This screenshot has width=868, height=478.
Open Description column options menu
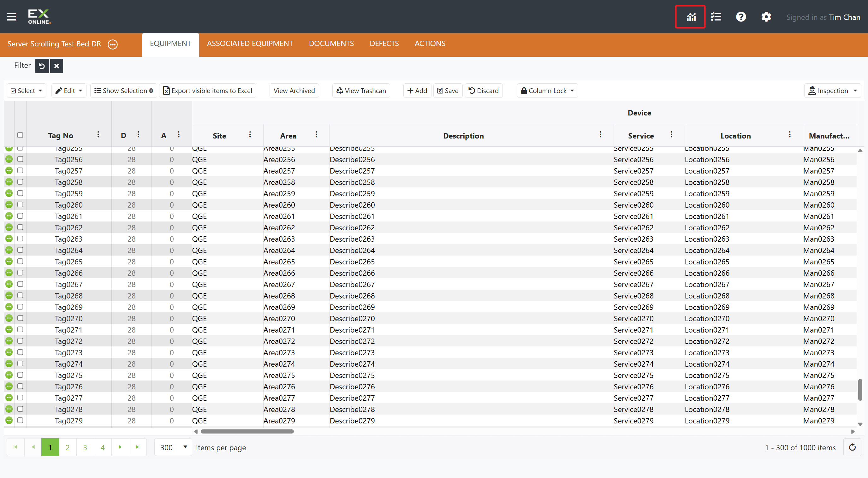[600, 135]
